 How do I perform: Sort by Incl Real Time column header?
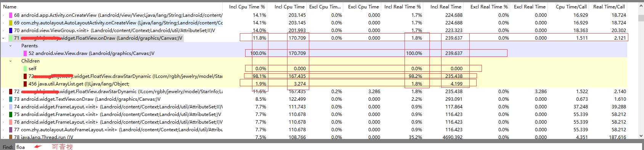tap(445, 7)
